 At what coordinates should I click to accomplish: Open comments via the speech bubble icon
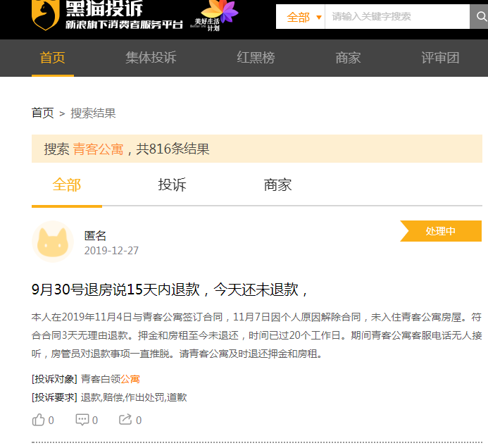tap(82, 420)
